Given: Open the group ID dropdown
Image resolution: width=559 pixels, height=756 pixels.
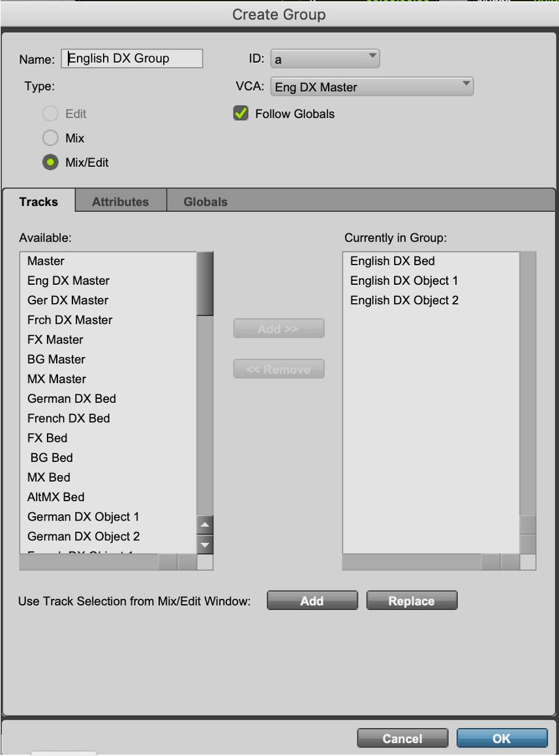Looking at the screenshot, I should tap(325, 59).
